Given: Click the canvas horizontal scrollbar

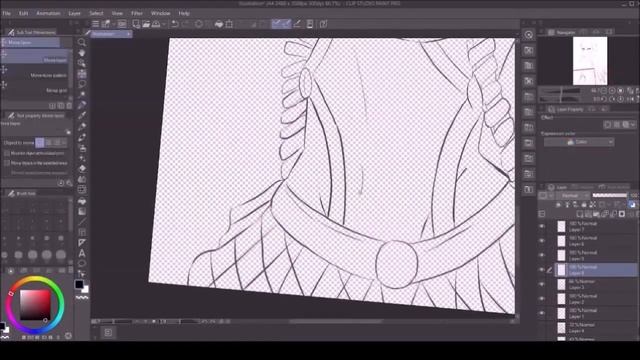Looking at the screenshot, I should (336, 322).
